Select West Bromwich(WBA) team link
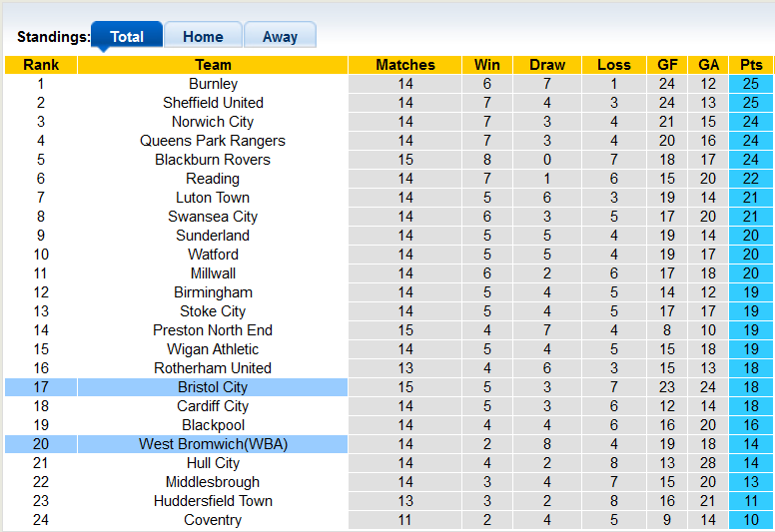The width and height of the screenshot is (775, 532). (x=213, y=444)
